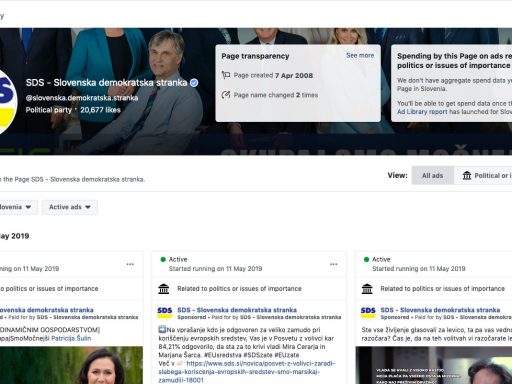Screen dimensions: 512x384
Task: Select the All ads view tab
Action: (x=433, y=175)
